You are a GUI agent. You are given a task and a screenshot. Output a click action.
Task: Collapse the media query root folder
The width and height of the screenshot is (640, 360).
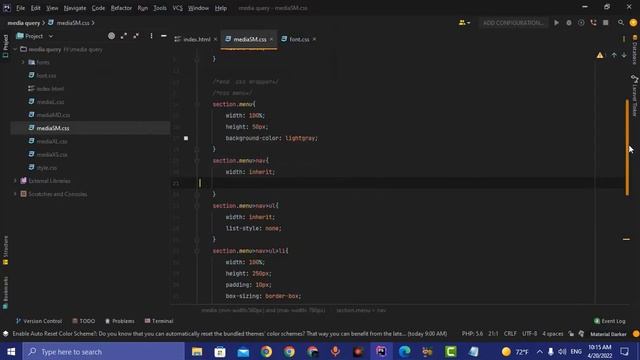[15, 49]
